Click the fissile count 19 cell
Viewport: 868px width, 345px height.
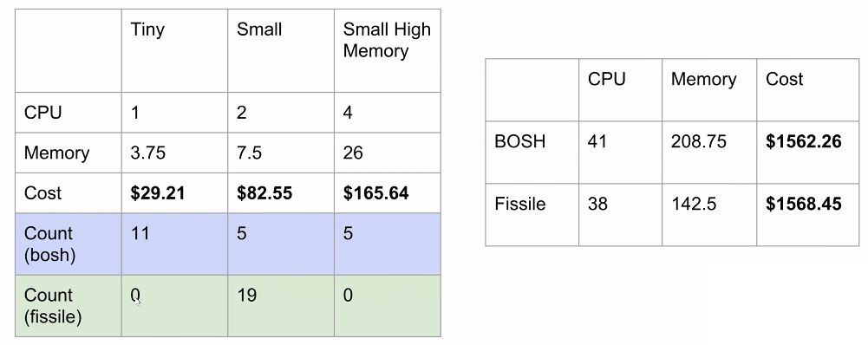pyautogui.click(x=281, y=306)
